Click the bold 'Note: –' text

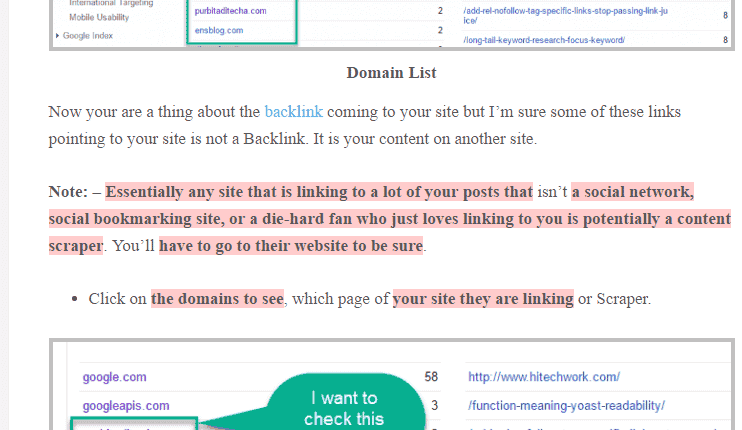click(x=75, y=192)
